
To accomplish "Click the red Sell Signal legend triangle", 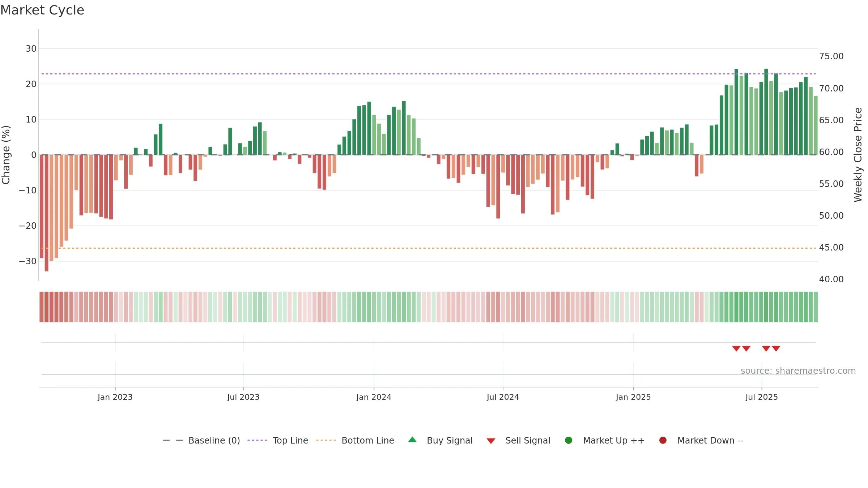I will (491, 441).
